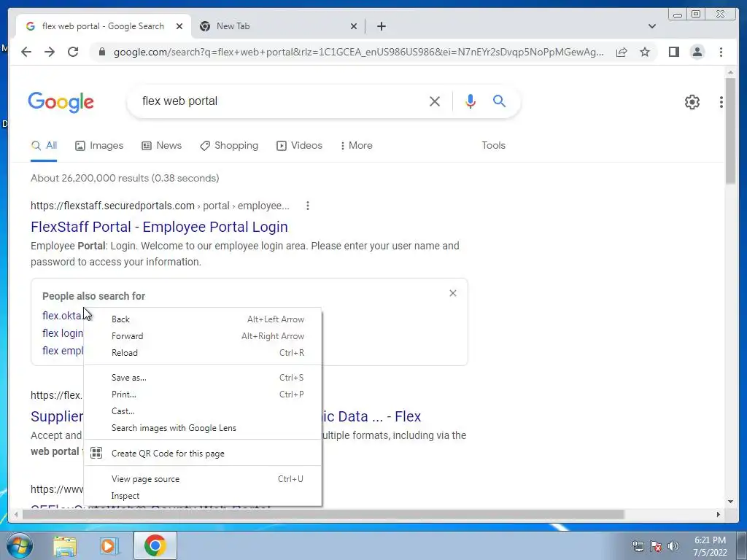Viewport: 747px width, 560px height.
Task: Select Create QR Code for this page
Action: 203,454
